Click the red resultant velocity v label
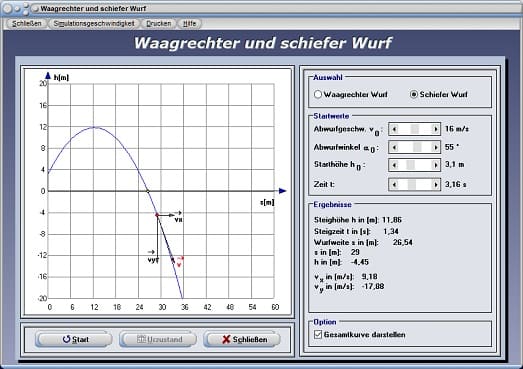523x369 pixels. pyautogui.click(x=180, y=261)
